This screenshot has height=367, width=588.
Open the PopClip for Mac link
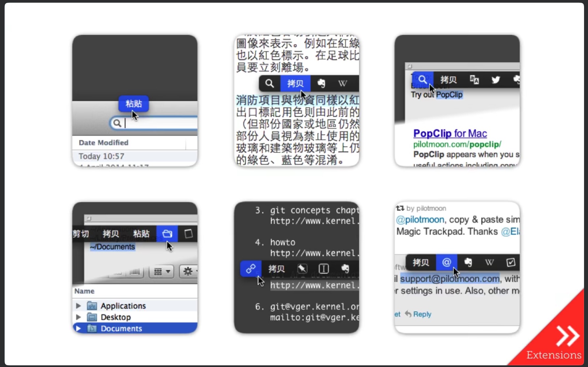pos(450,133)
